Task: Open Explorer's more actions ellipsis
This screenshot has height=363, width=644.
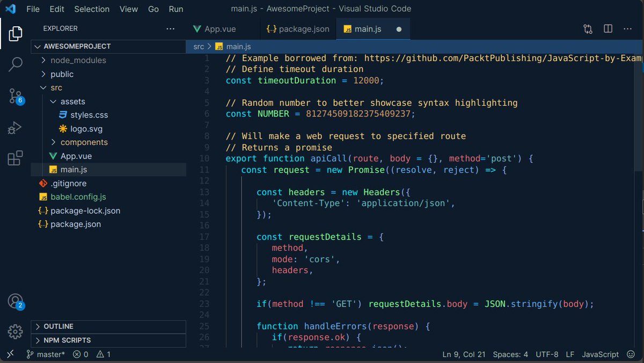Action: point(171,28)
